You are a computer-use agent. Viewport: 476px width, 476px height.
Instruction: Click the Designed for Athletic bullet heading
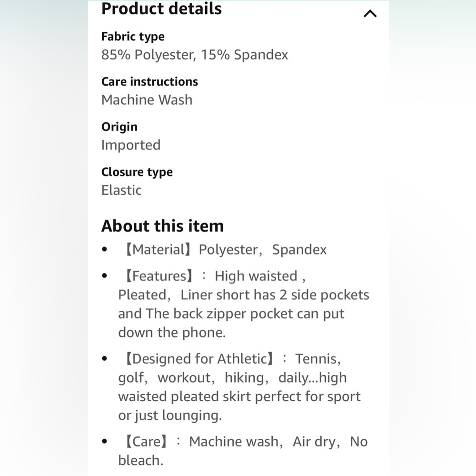[199, 359]
